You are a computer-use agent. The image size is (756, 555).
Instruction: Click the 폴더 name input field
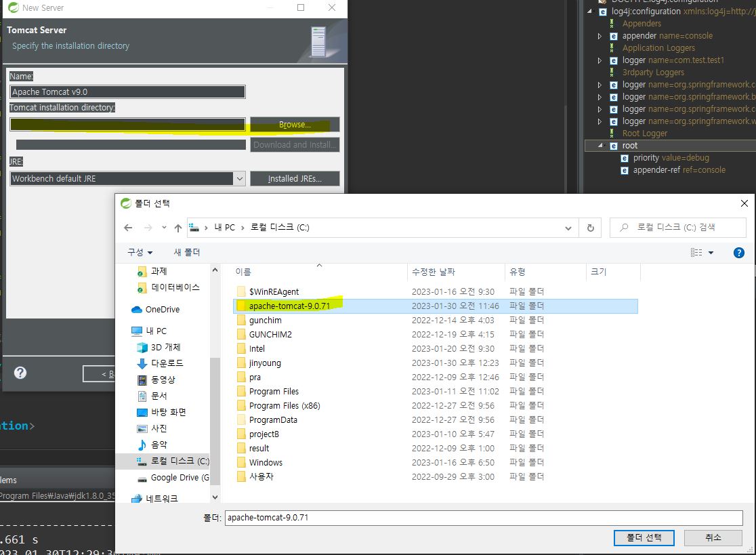point(484,518)
